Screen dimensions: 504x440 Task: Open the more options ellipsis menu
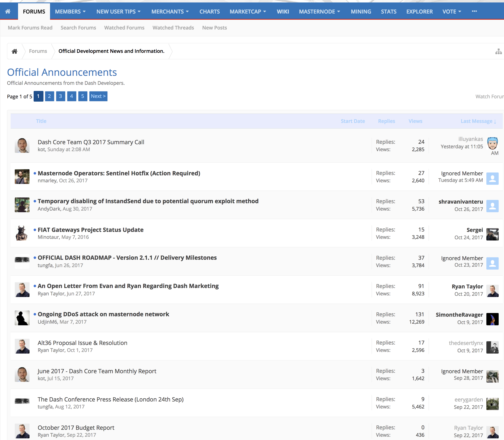474,11
